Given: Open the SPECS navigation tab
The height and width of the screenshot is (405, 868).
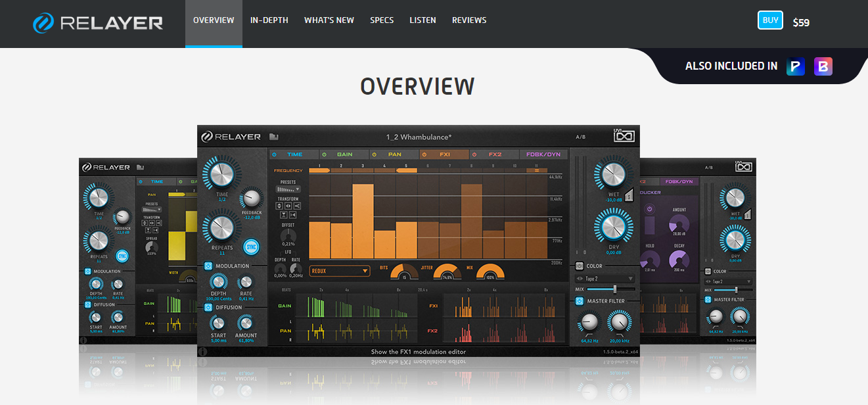Looking at the screenshot, I should tap(382, 20).
